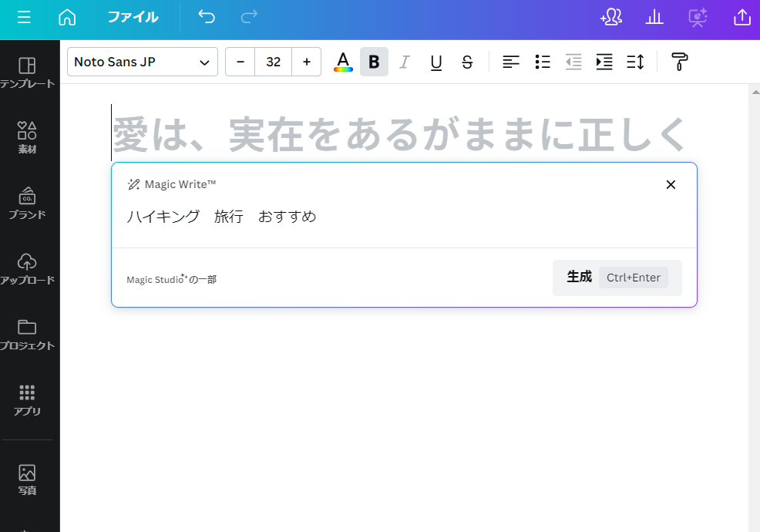Click the font size field showing 32

(274, 62)
